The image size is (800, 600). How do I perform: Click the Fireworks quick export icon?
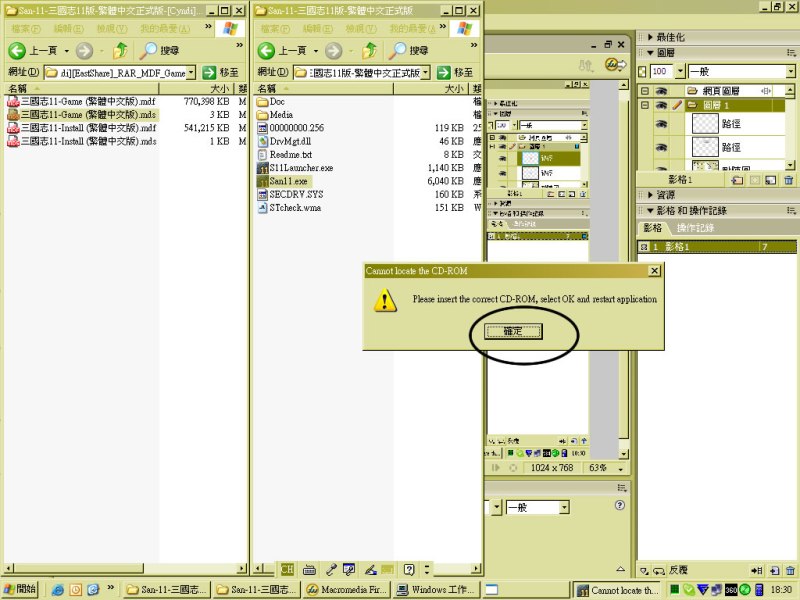[615, 65]
